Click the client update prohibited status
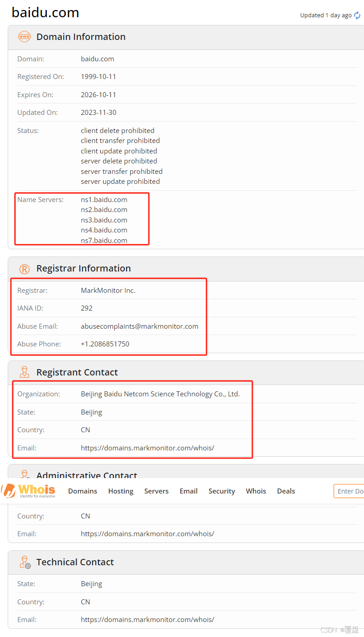The width and height of the screenshot is (364, 637). click(119, 151)
